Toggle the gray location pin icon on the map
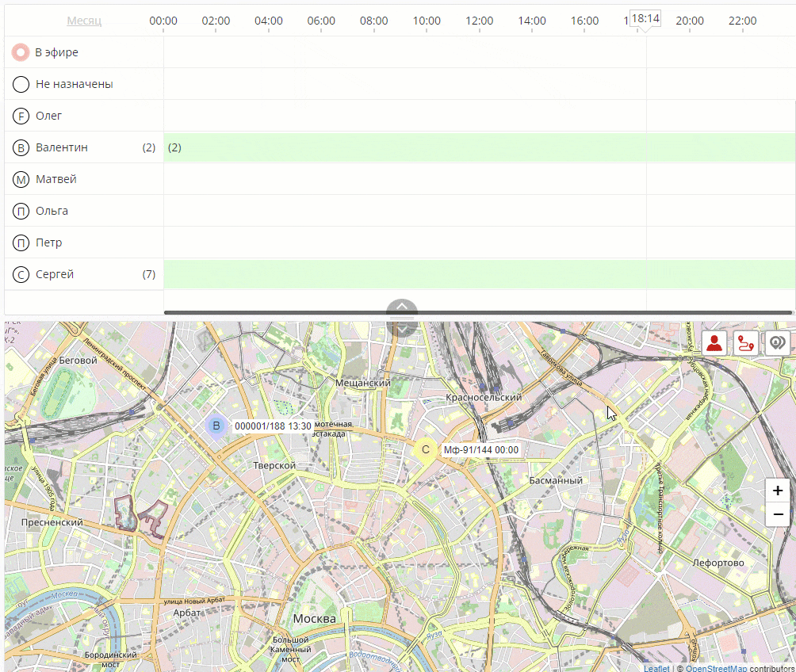Image resolution: width=796 pixels, height=672 pixels. [777, 343]
